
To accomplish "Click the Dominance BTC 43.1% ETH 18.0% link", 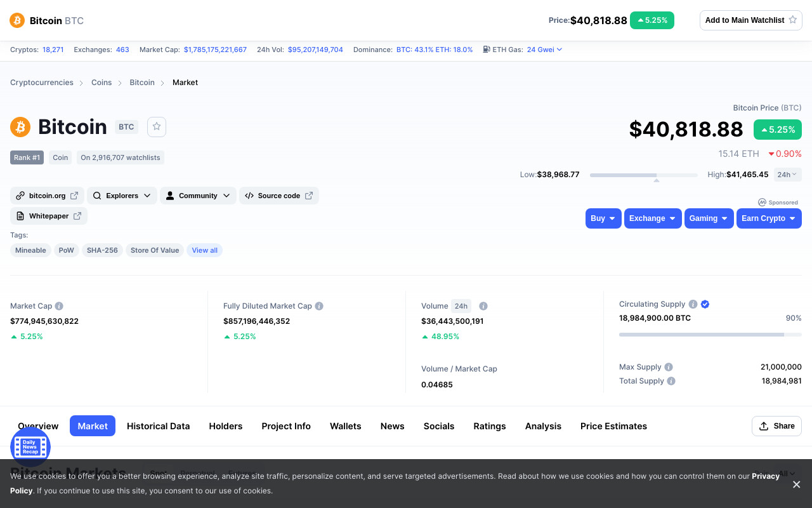I will coord(435,50).
